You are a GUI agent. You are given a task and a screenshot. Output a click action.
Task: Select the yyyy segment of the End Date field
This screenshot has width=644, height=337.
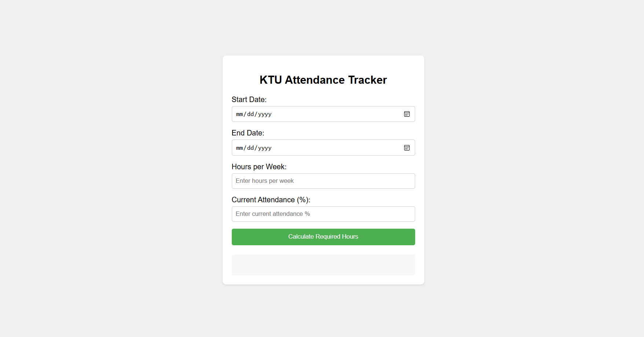pos(265,148)
